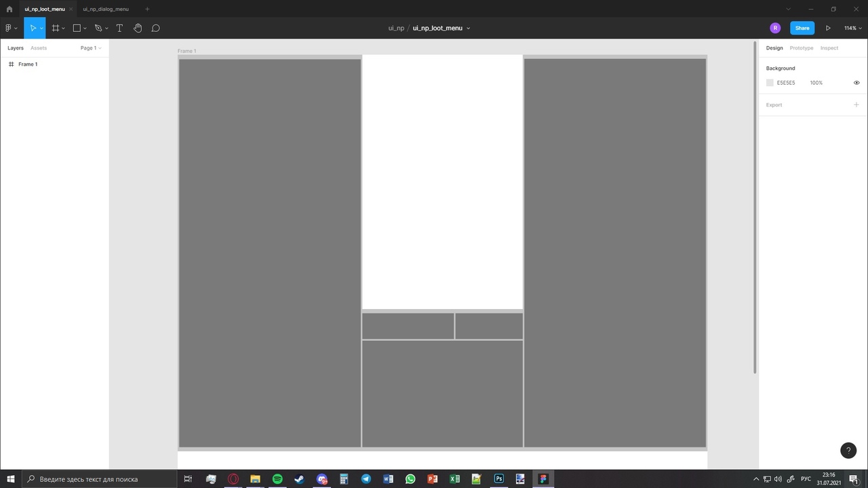Add an export setting with plus
868x488 pixels.
856,105
